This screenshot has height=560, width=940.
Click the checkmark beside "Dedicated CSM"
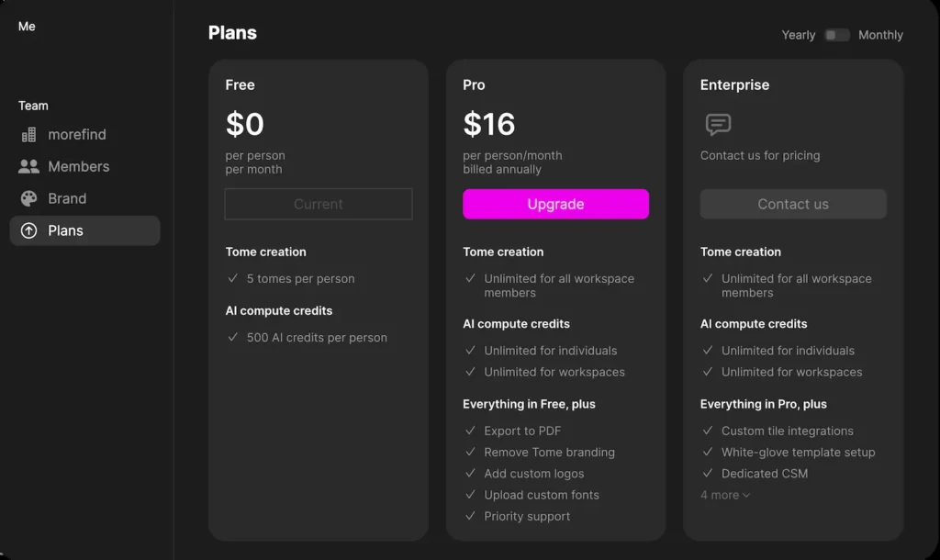point(708,474)
